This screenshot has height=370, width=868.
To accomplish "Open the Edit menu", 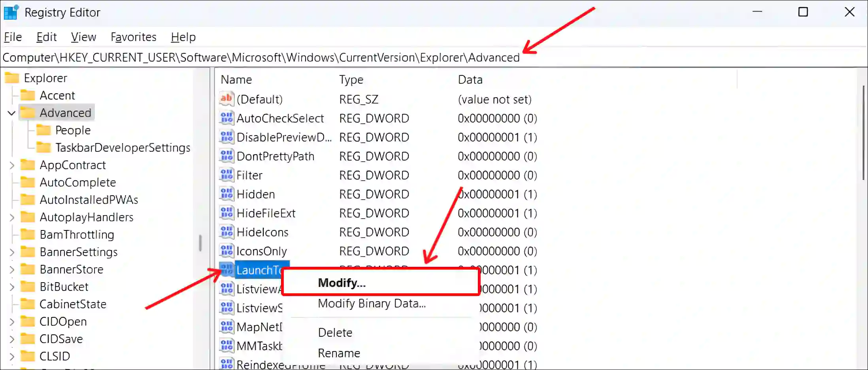I will click(x=47, y=37).
